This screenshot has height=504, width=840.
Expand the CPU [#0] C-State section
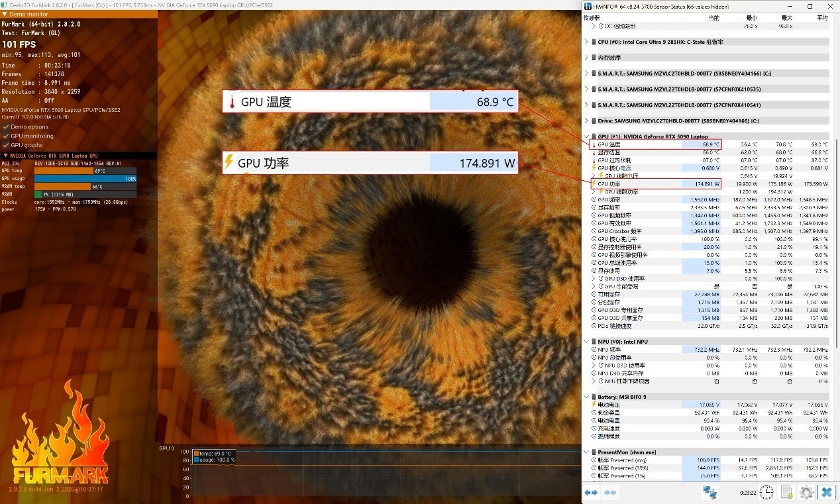(586, 42)
